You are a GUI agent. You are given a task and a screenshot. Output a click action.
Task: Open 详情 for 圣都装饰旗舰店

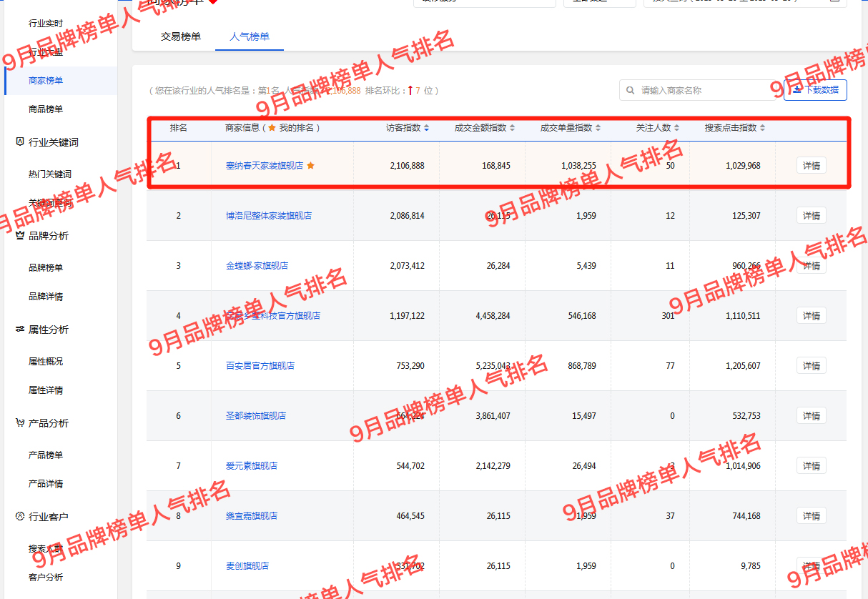click(x=812, y=416)
